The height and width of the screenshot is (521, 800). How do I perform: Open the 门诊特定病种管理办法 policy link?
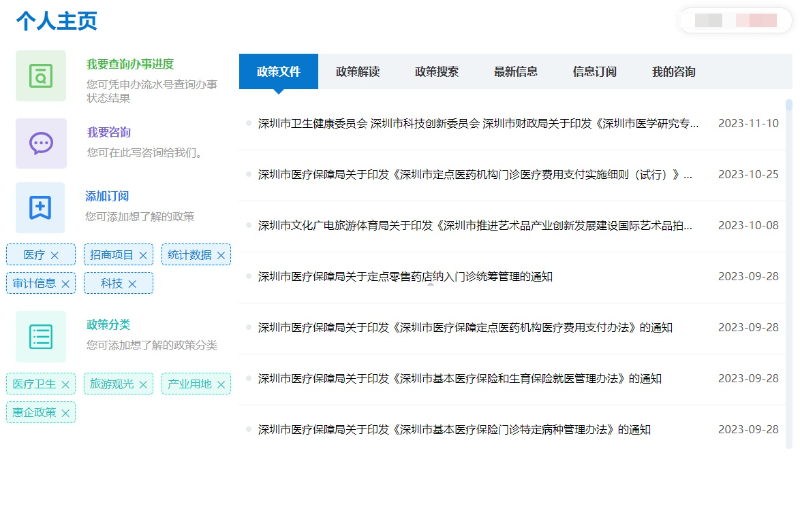pyautogui.click(x=454, y=430)
